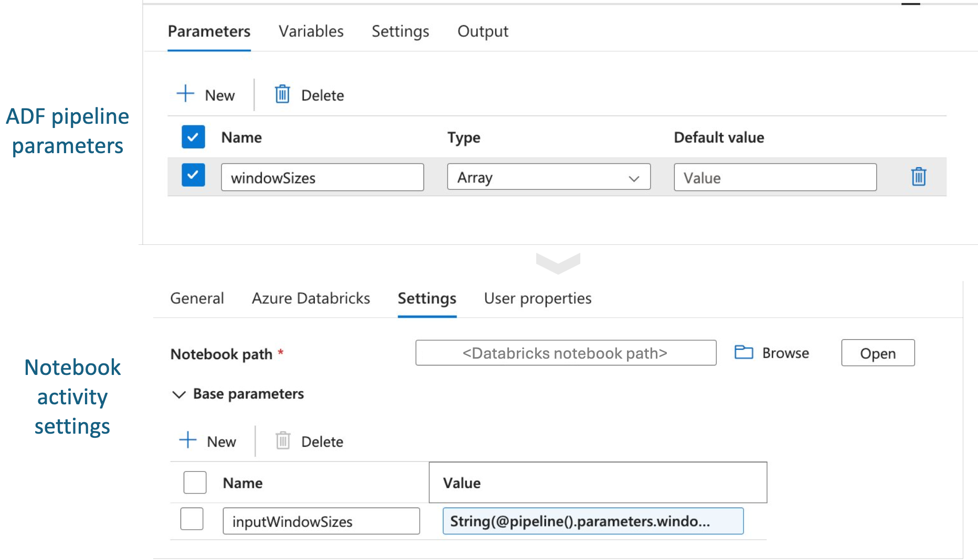Collapse the panel with the gray chevron divider

tap(558, 262)
